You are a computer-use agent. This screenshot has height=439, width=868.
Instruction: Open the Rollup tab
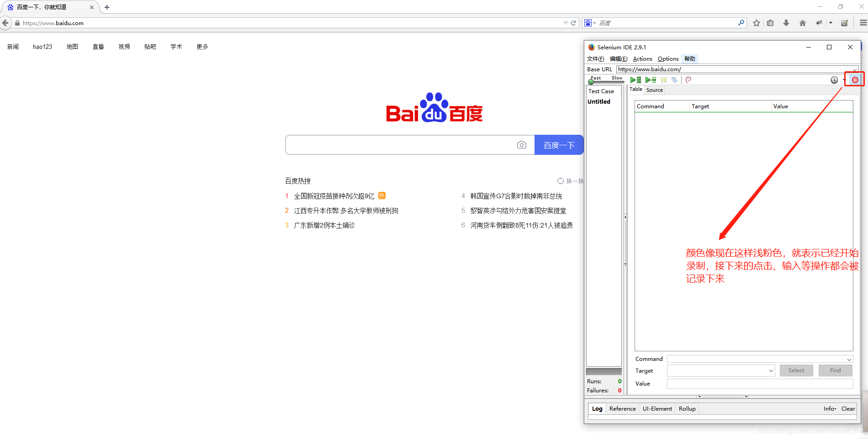687,409
